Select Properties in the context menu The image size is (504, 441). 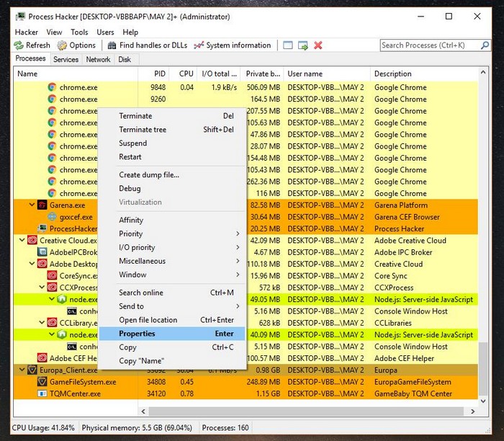[172, 334]
